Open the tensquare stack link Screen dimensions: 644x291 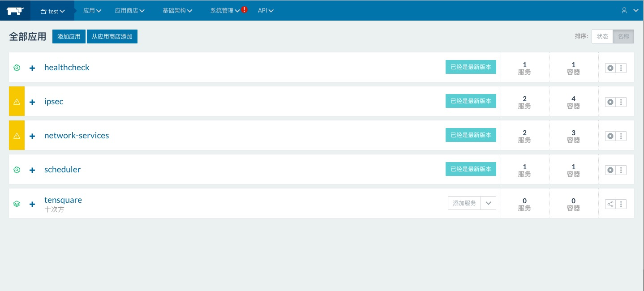coord(63,200)
